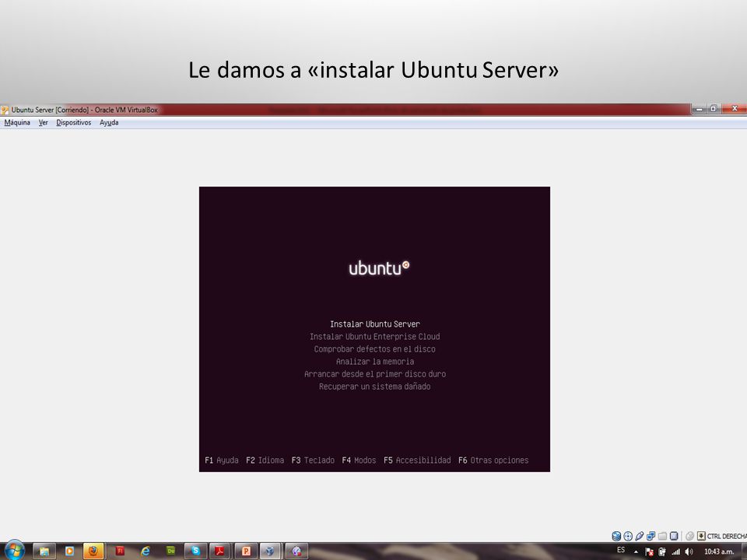The image size is (747, 560).
Task: Open Adobe Flash from taskbar
Action: coord(120,551)
